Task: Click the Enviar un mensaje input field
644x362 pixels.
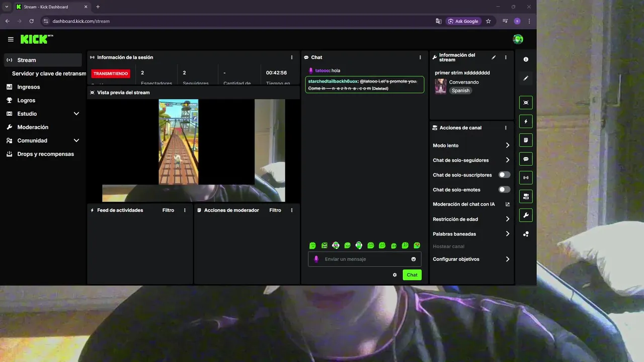Action: [x=365, y=259]
